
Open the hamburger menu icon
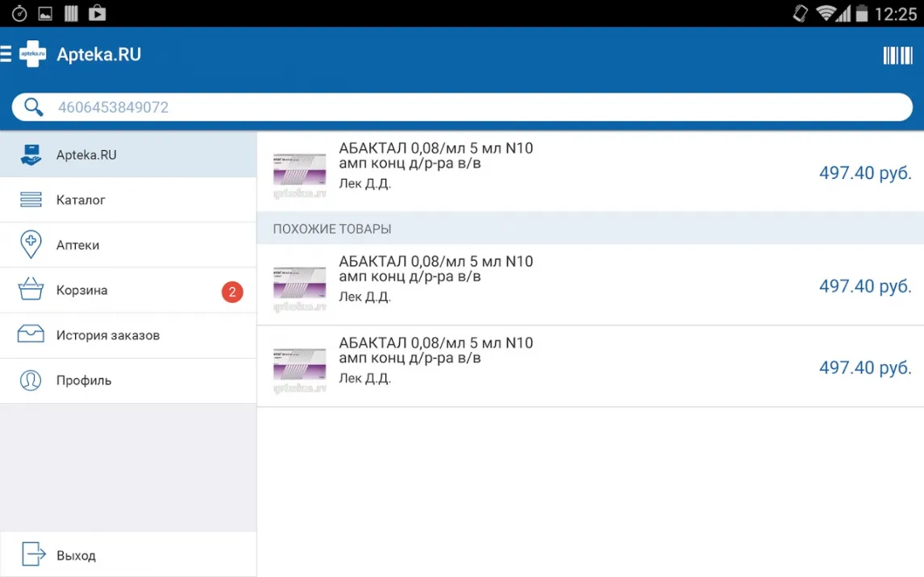coord(6,55)
